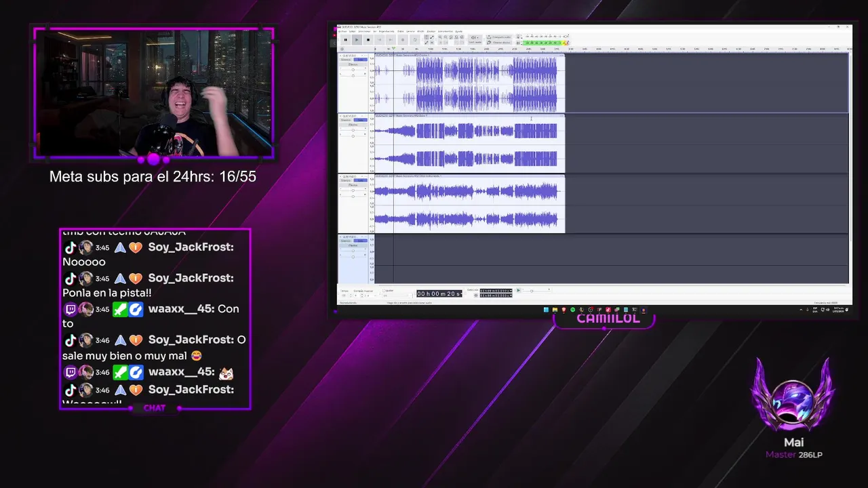The height and width of the screenshot is (488, 868).
Task: Enable the Ajustar snap checkbox
Action: pos(384,291)
